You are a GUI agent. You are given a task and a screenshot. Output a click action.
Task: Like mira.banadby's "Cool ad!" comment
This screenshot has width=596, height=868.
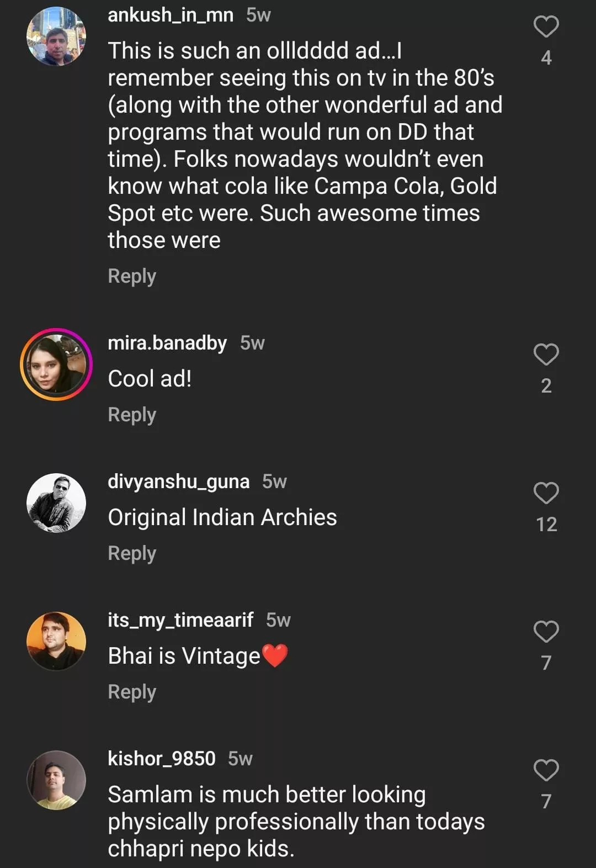click(x=546, y=354)
